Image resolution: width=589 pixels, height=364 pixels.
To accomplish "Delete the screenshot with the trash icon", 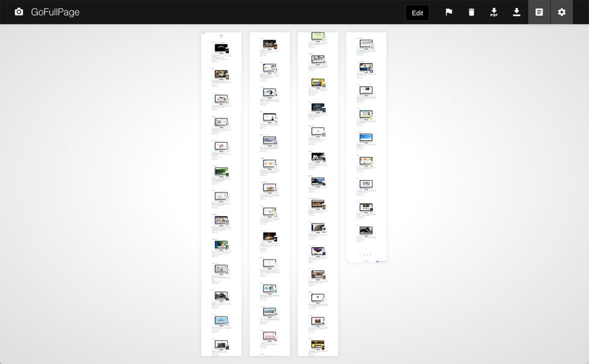I will click(472, 12).
